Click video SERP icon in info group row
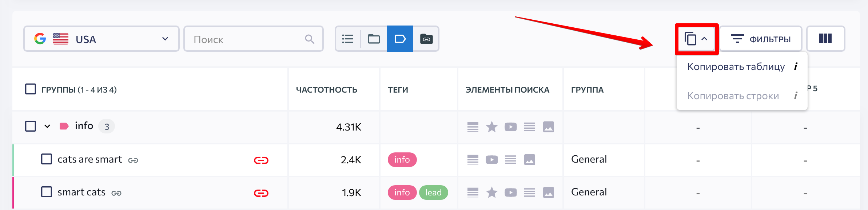 (x=511, y=127)
